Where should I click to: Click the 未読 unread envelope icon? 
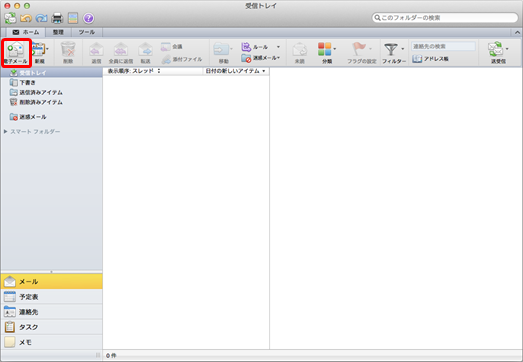[300, 49]
